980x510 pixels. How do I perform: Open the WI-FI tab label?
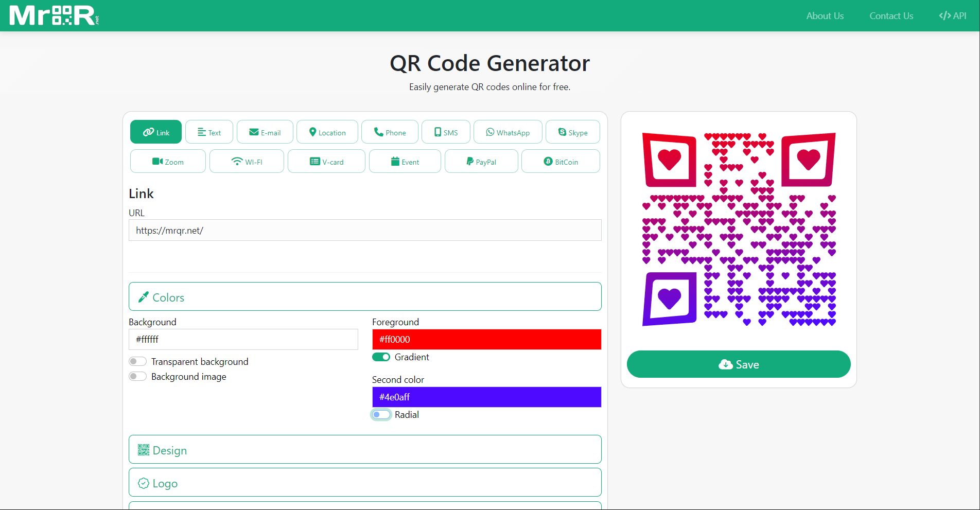pyautogui.click(x=254, y=162)
